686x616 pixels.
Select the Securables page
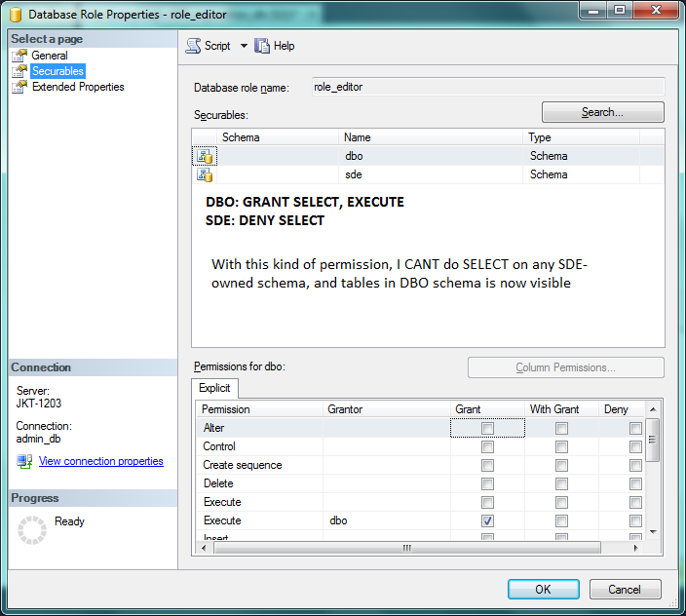(x=57, y=71)
